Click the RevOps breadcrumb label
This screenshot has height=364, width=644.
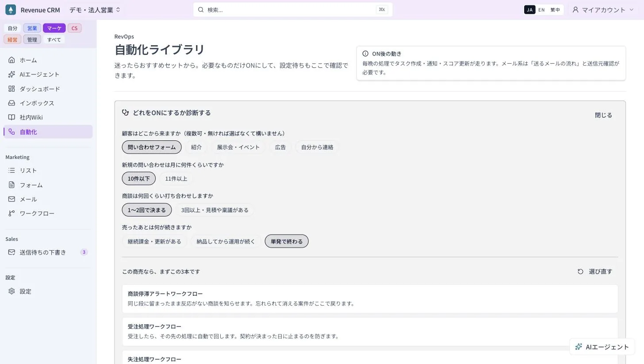124,36
